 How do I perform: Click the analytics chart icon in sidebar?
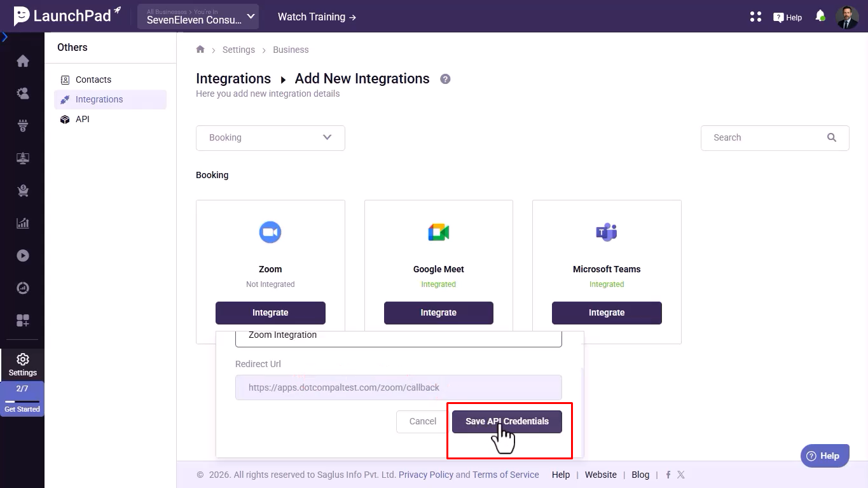(23, 223)
